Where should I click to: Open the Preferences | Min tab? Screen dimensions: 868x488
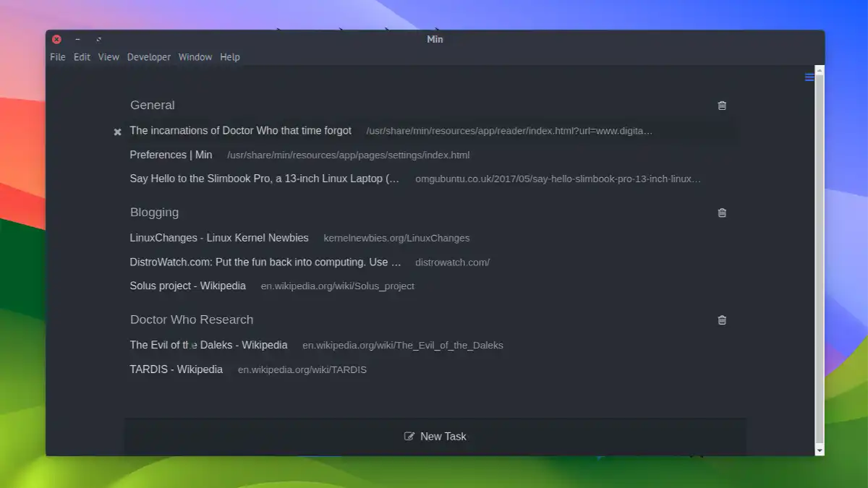(170, 155)
